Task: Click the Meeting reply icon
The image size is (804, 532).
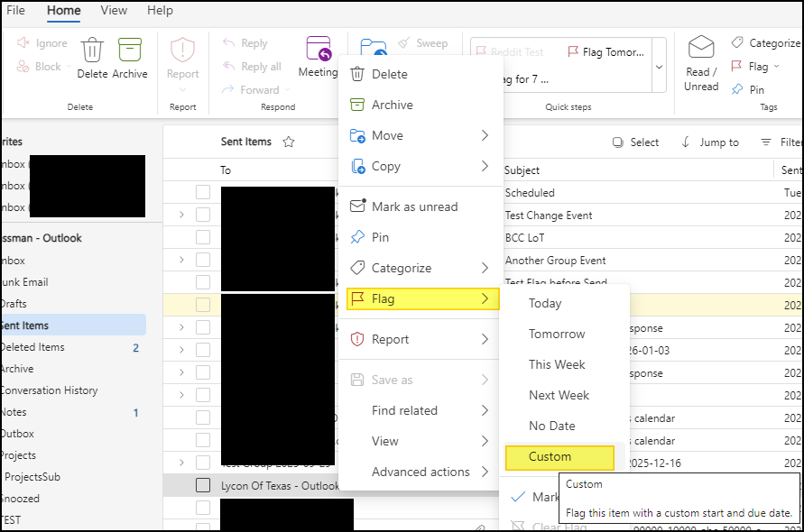Action: pyautogui.click(x=318, y=50)
